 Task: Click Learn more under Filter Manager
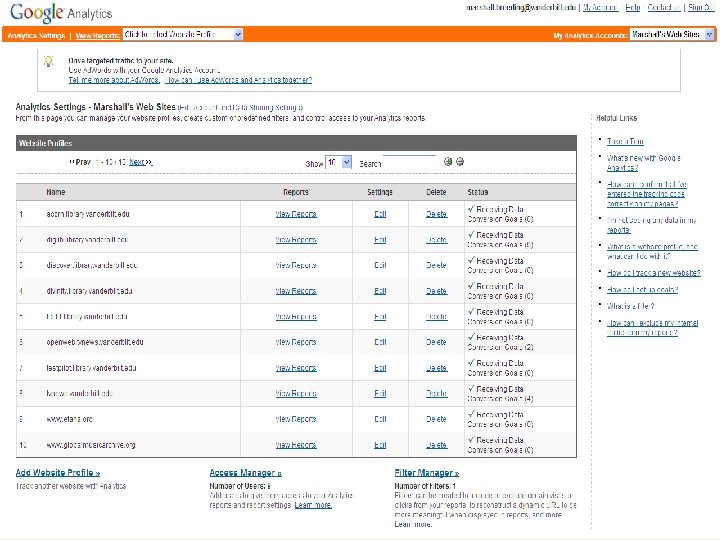tap(413, 524)
